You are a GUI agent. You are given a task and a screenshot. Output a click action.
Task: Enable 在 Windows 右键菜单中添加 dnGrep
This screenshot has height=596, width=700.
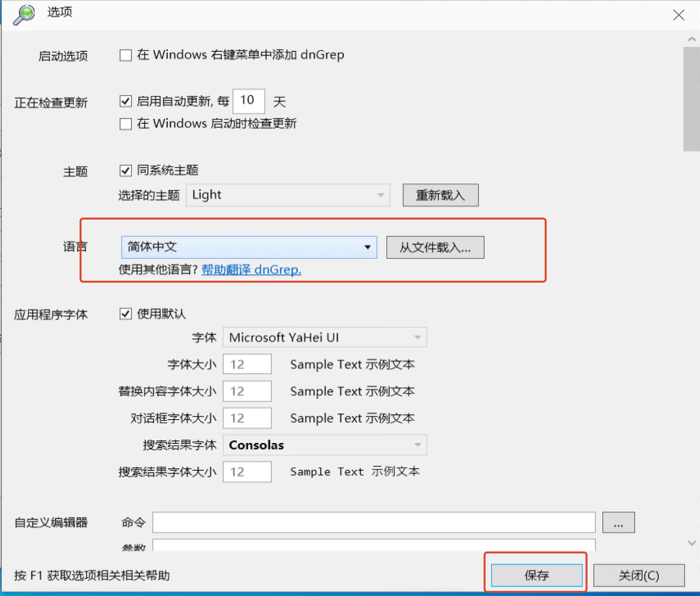pos(125,55)
